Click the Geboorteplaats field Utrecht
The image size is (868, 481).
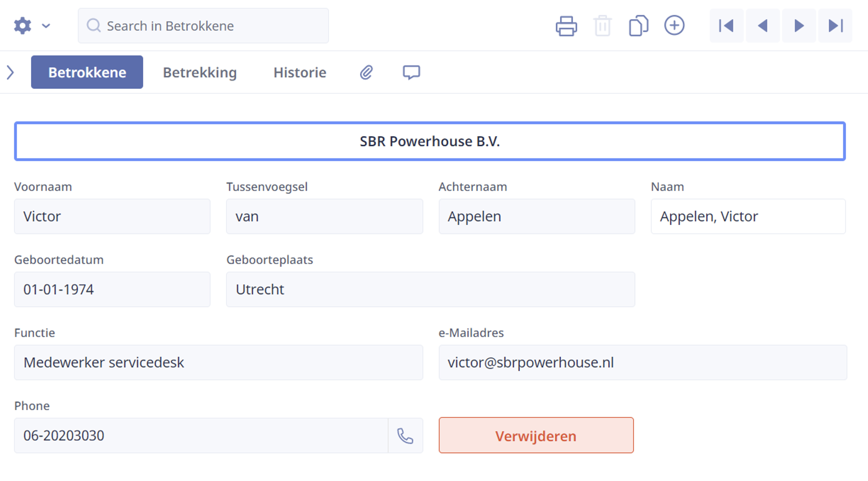pyautogui.click(x=430, y=289)
